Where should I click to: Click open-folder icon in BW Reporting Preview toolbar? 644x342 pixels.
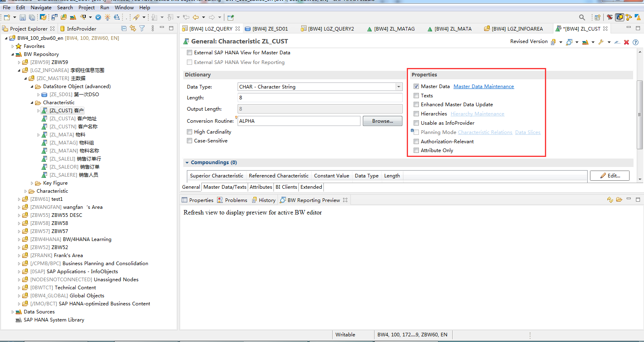point(619,200)
